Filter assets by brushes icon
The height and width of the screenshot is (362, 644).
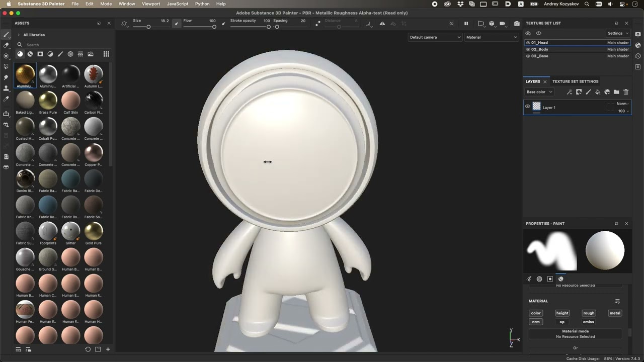[x=60, y=54]
